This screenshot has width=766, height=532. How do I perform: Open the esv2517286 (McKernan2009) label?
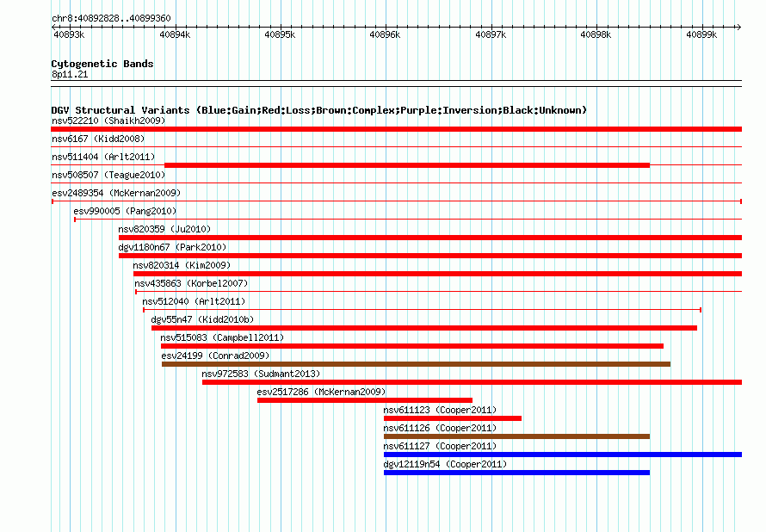coord(321,392)
